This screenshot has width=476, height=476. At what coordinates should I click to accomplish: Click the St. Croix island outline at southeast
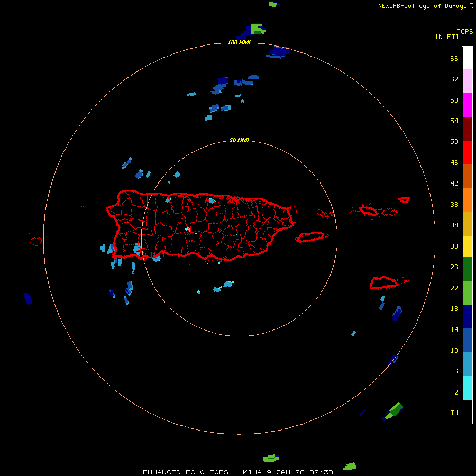[389, 283]
